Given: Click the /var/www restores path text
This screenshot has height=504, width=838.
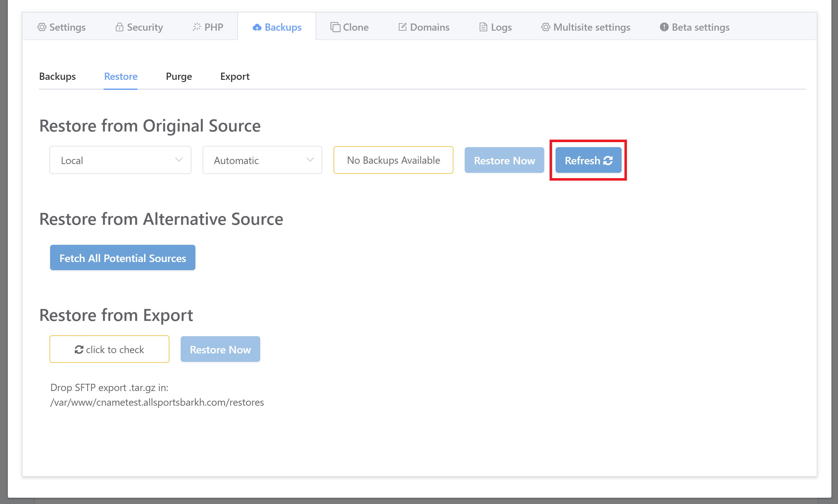Looking at the screenshot, I should tap(157, 402).
